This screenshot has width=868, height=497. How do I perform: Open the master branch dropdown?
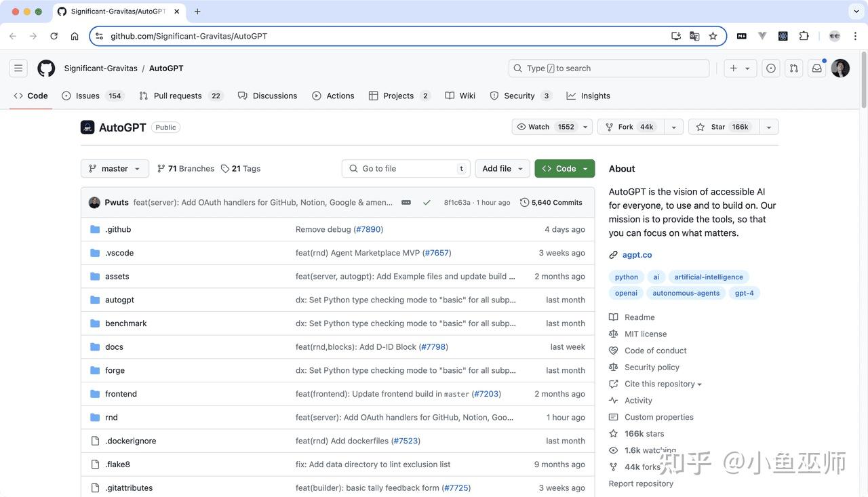tap(115, 168)
